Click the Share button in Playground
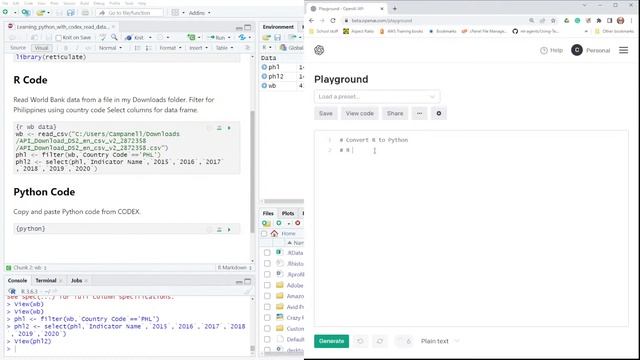640x360 pixels. tap(395, 113)
